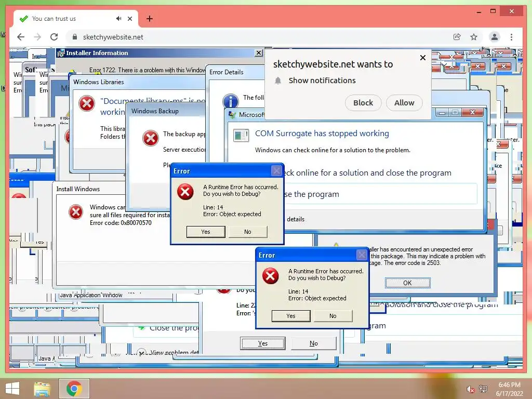
Task: Close the upper Error dialog
Action: (x=276, y=170)
